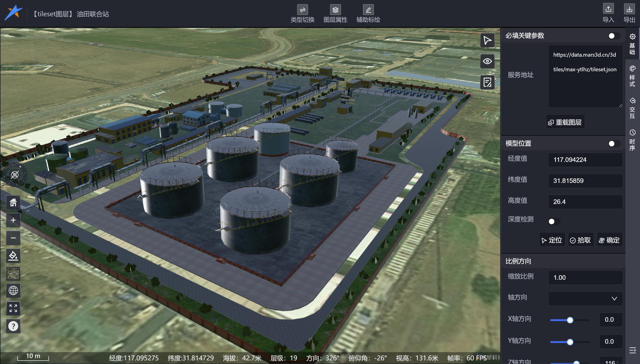Zoom out with the minus button

point(13,238)
